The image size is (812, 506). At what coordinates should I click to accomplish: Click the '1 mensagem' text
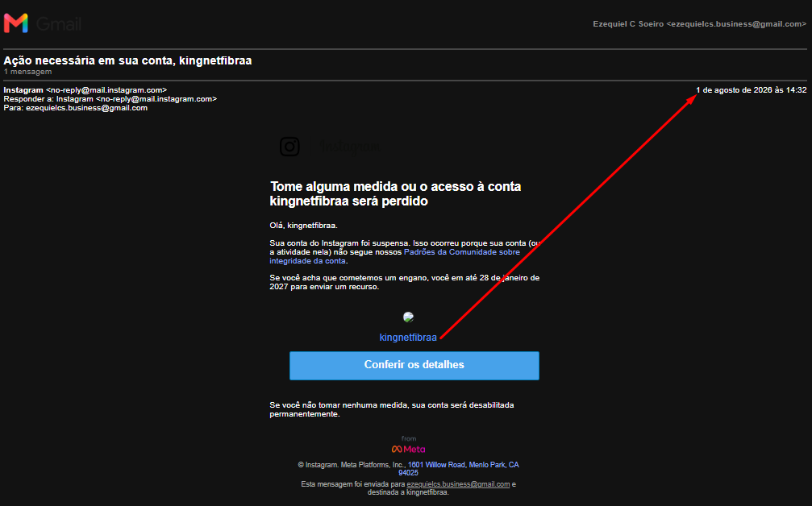(x=27, y=72)
